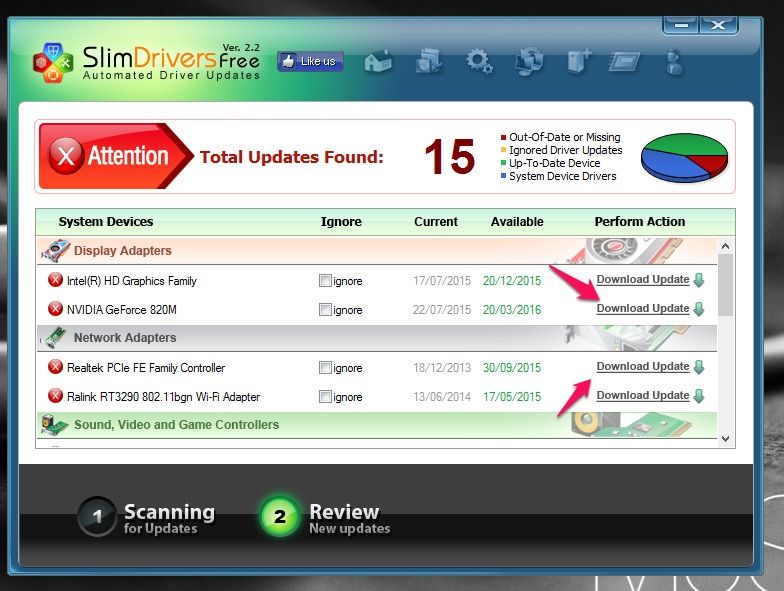The width and height of the screenshot is (784, 591).
Task: Click current date 18/12/2013
Action: tap(442, 368)
